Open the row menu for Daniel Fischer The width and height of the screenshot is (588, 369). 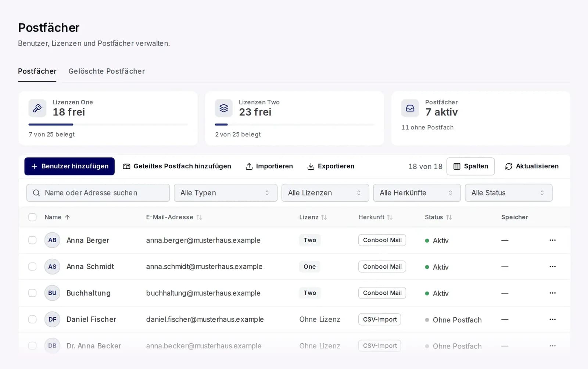tap(552, 319)
